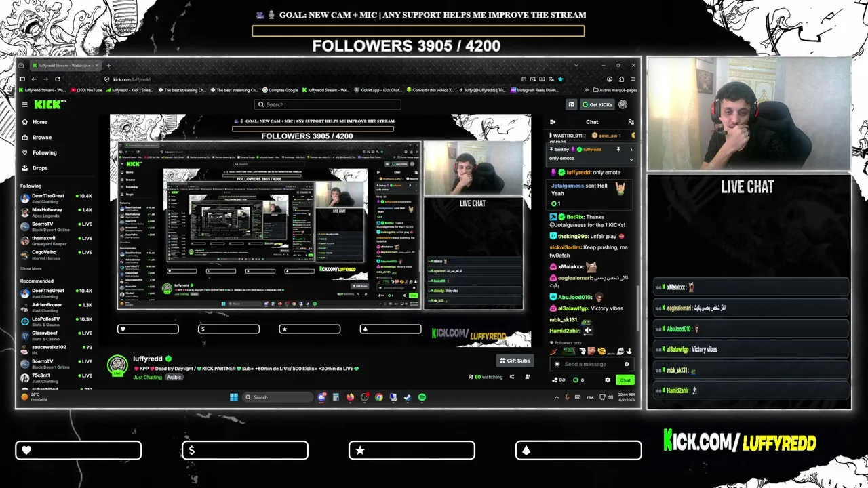Open the chat users list icon

[x=631, y=122]
